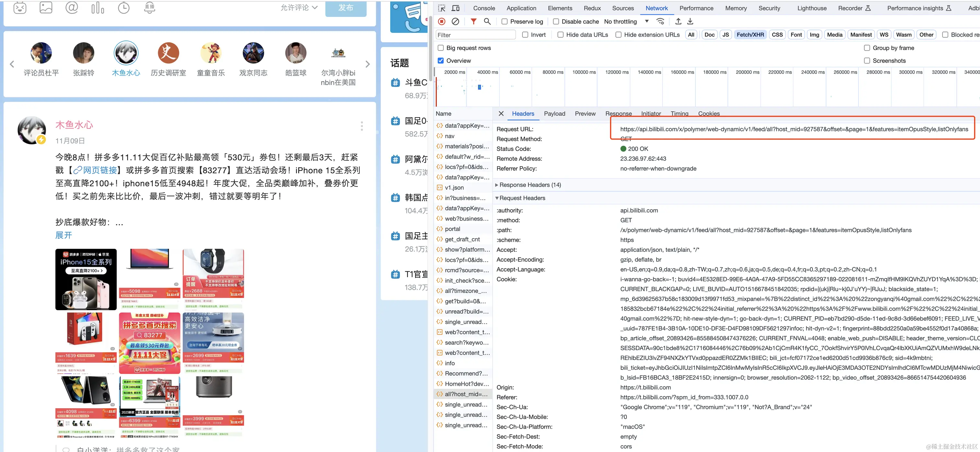The width and height of the screenshot is (980, 452).
Task: Click the network Filter input field
Action: [x=475, y=35]
